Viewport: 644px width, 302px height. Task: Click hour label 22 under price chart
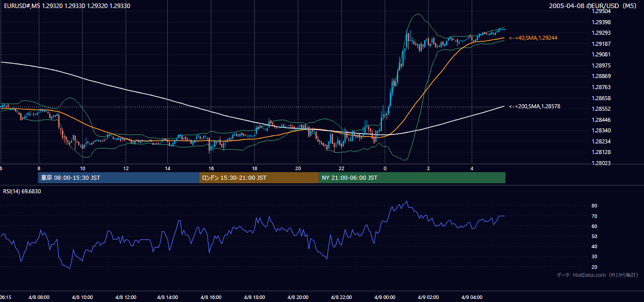coord(341,168)
